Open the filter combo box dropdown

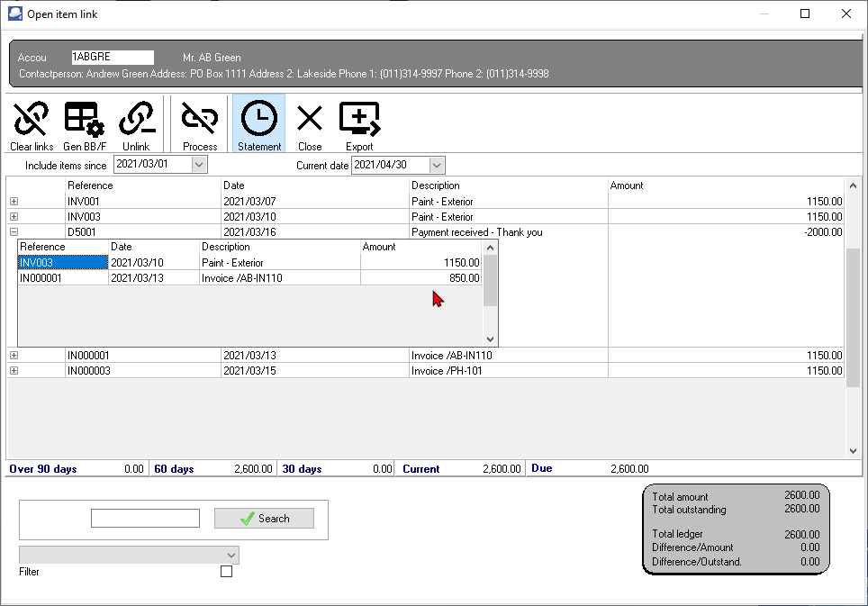tap(231, 555)
